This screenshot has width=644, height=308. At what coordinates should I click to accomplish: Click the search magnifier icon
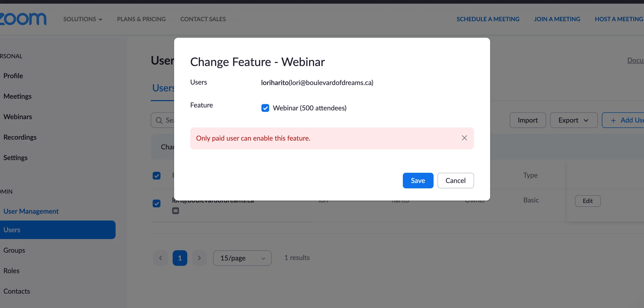click(x=159, y=120)
